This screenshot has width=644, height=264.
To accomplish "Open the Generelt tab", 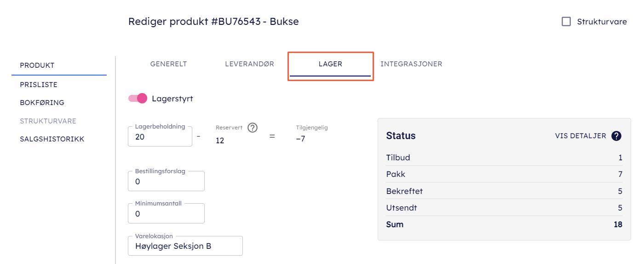I will coord(168,64).
